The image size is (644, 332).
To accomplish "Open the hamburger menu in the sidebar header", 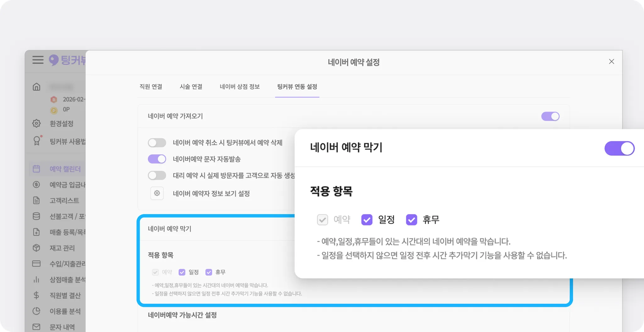I will coord(38,60).
